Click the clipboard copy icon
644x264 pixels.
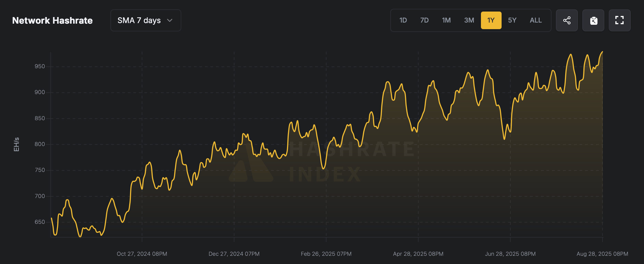coord(593,20)
